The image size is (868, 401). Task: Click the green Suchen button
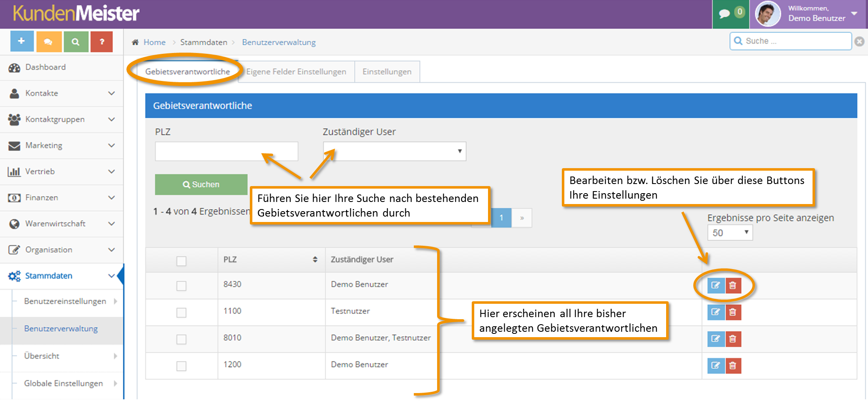[201, 184]
